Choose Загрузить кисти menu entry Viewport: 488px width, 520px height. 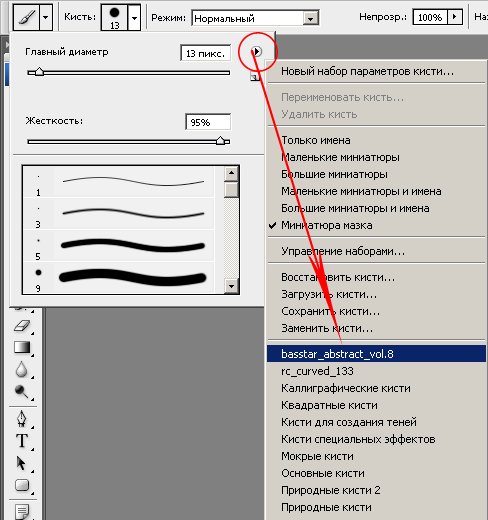[329, 294]
